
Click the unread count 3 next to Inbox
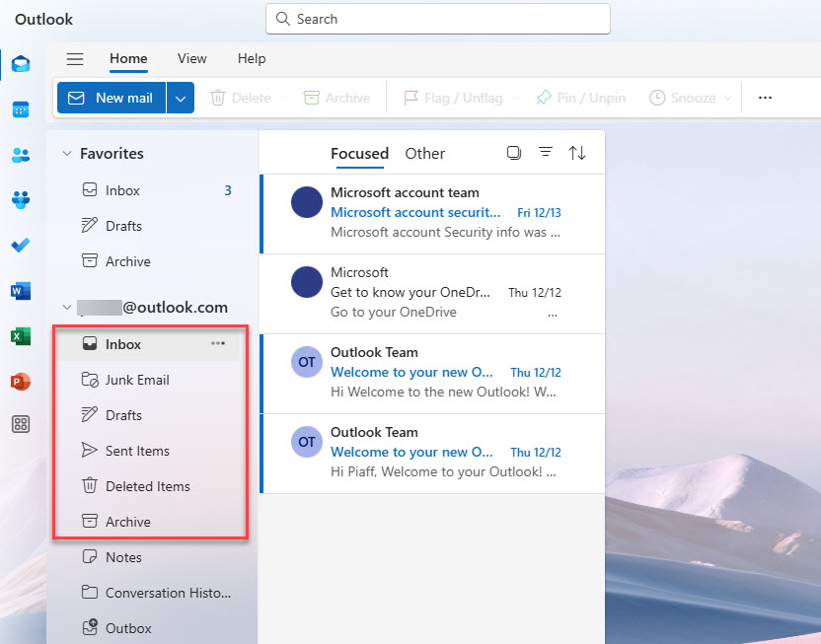click(228, 190)
